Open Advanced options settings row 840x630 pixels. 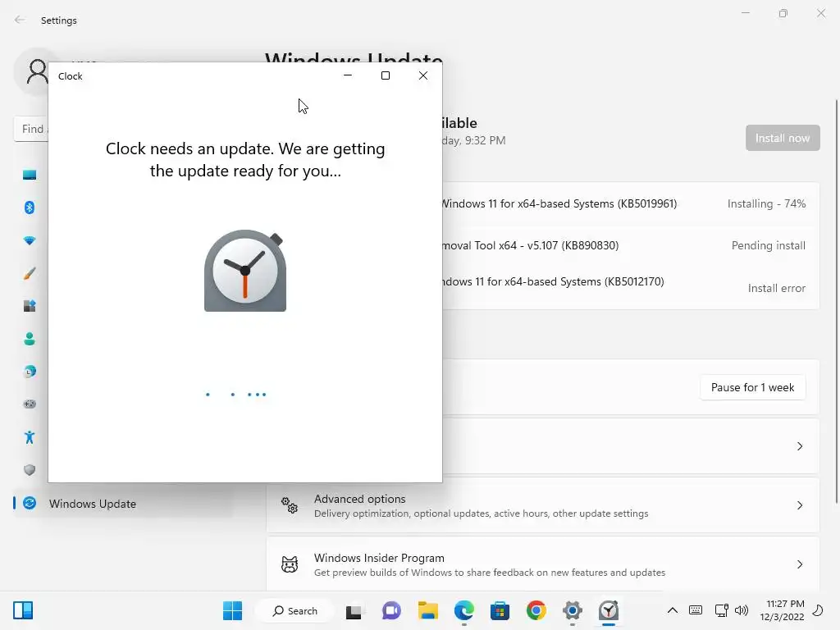pos(543,505)
